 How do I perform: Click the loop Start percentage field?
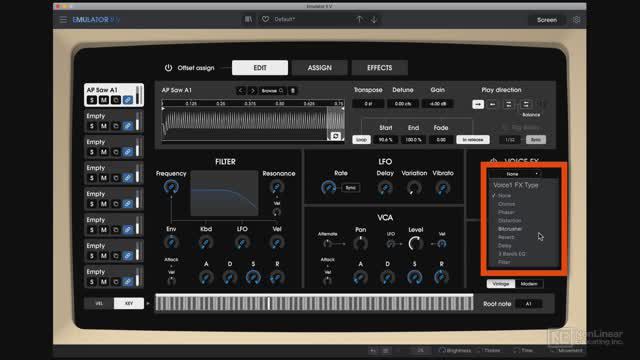(x=385, y=140)
